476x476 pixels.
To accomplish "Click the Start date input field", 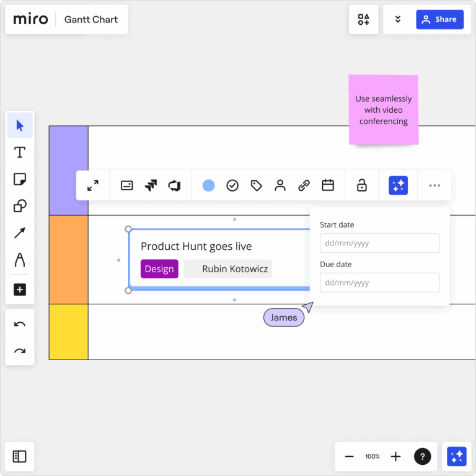I will click(x=379, y=243).
